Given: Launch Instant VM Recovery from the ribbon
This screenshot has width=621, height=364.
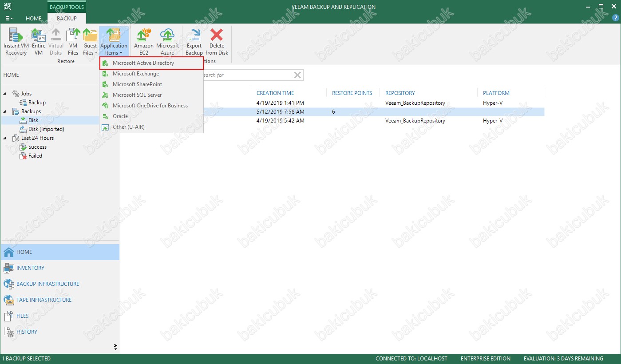Looking at the screenshot, I should (x=16, y=42).
